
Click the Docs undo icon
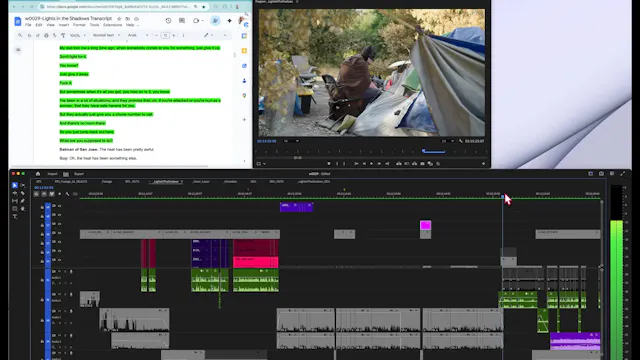pyautogui.click(x=29, y=36)
